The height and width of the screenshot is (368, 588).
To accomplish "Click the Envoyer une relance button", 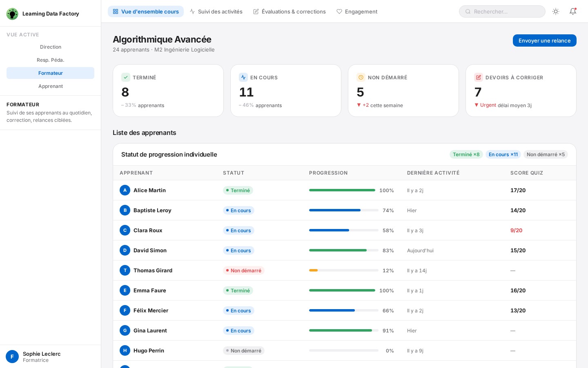I will click(544, 40).
